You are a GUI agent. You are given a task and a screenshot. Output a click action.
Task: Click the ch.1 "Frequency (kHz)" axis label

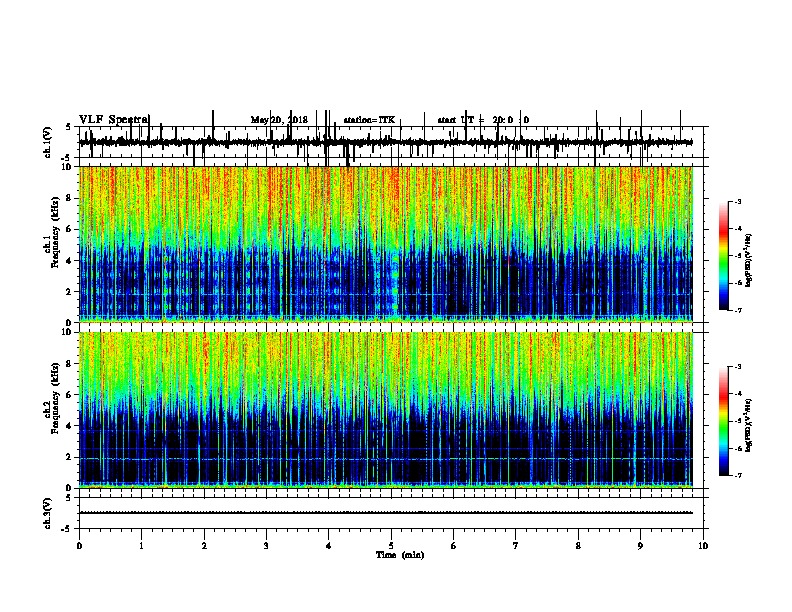(x=55, y=233)
